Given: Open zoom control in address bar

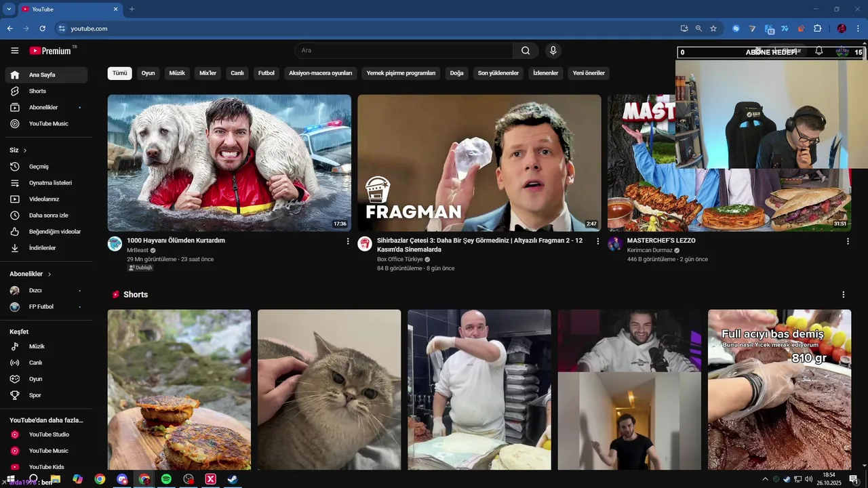Looking at the screenshot, I should pyautogui.click(x=698, y=28).
